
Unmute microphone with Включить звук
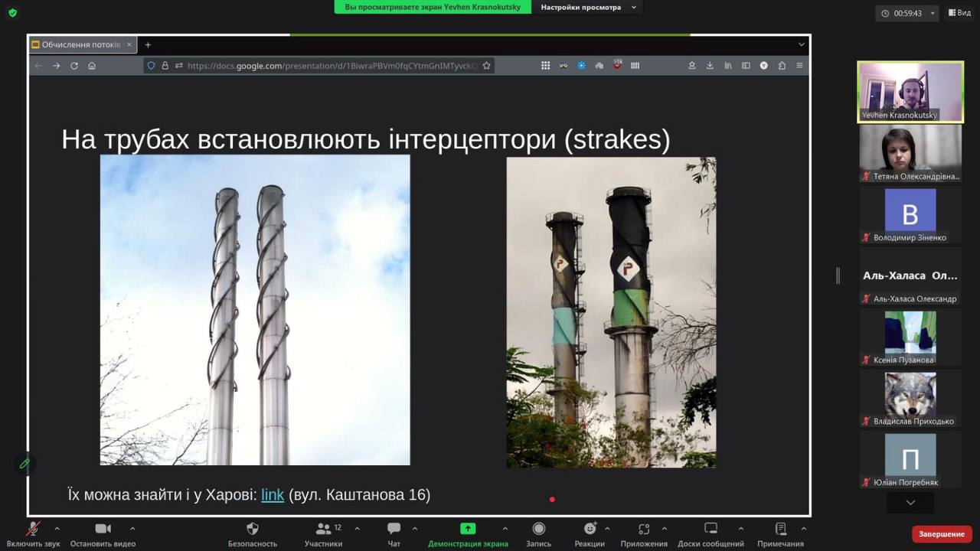(33, 533)
